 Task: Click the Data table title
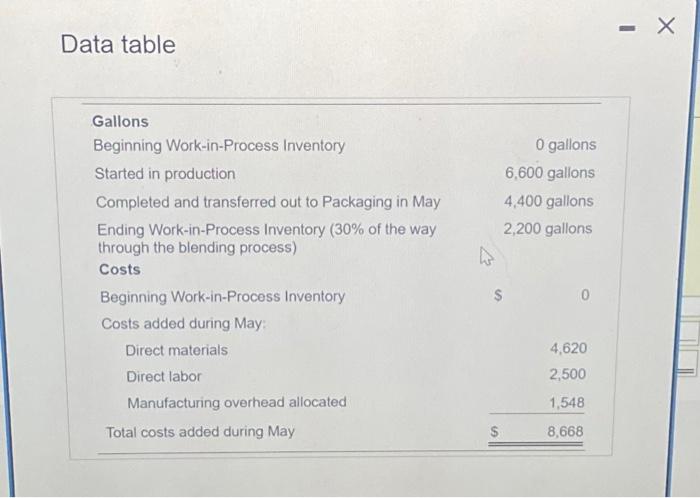click(x=118, y=45)
